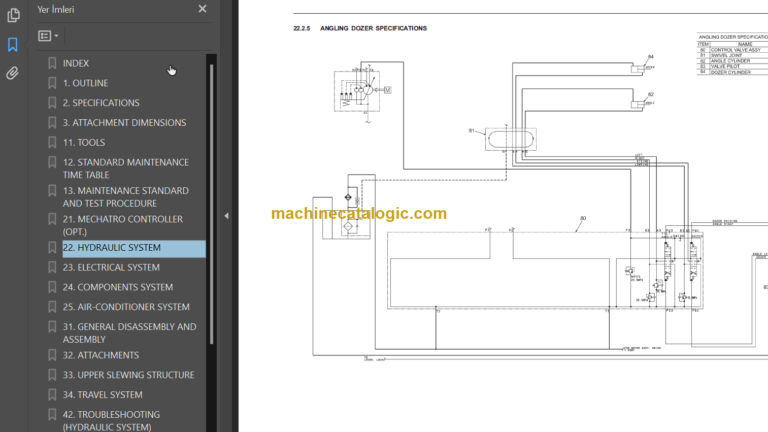Click the bookmark icon beside 2. SPECIFICATIONS
Image resolution: width=768 pixels, height=432 pixels.
(52, 103)
